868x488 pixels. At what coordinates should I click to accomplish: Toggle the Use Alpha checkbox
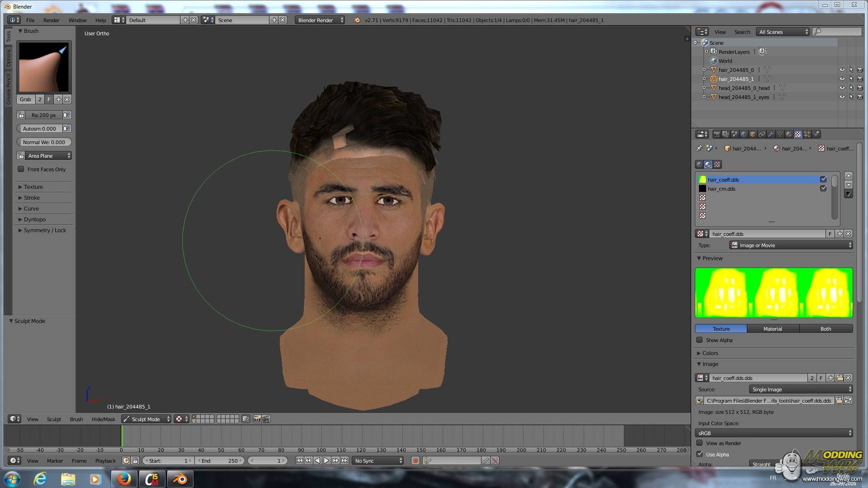coord(700,454)
